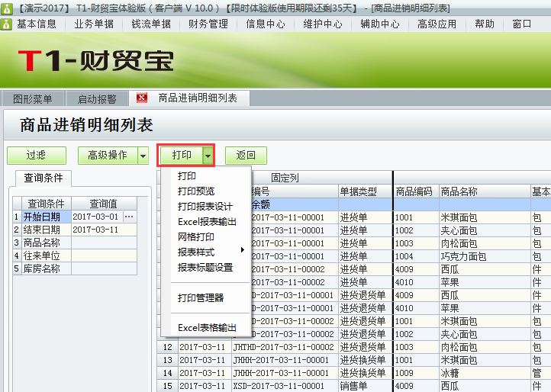Viewport: 551px width, 392px height.
Task: Click the 冰糖 product name cell
Action: [485, 373]
